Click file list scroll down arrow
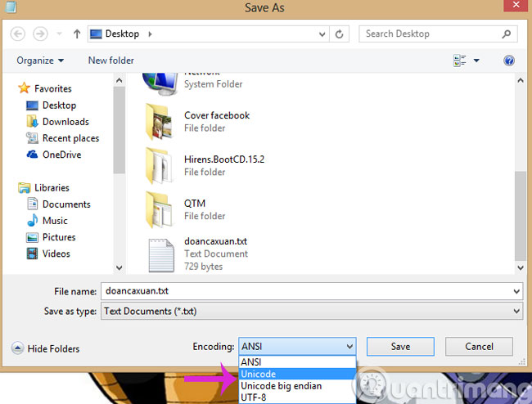Viewport: 532px width, 404px height. pos(520,267)
